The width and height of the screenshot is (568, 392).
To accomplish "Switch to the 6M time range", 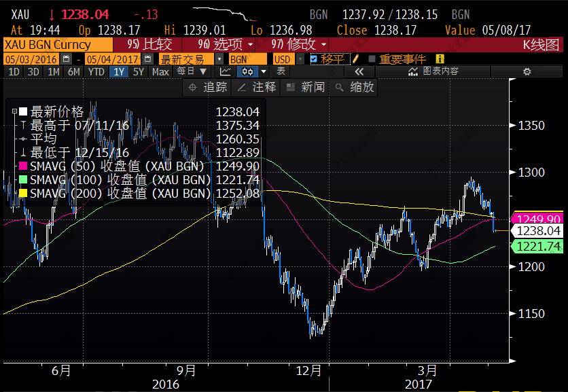I will click(74, 71).
